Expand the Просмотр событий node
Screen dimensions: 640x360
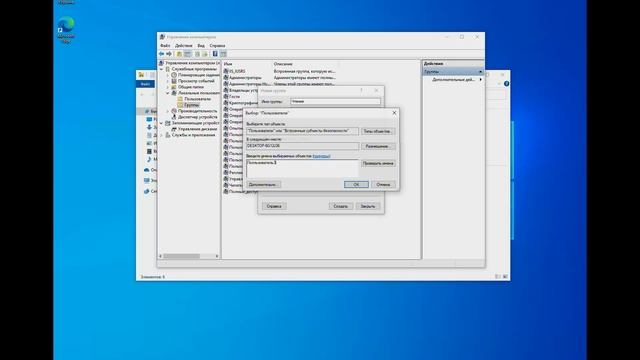tap(168, 81)
